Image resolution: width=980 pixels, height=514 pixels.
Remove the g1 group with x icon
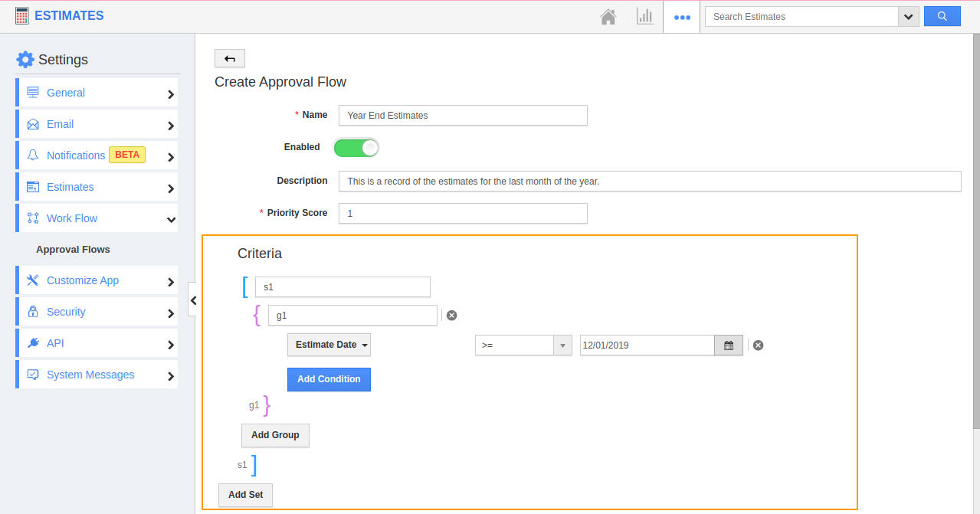click(x=452, y=315)
